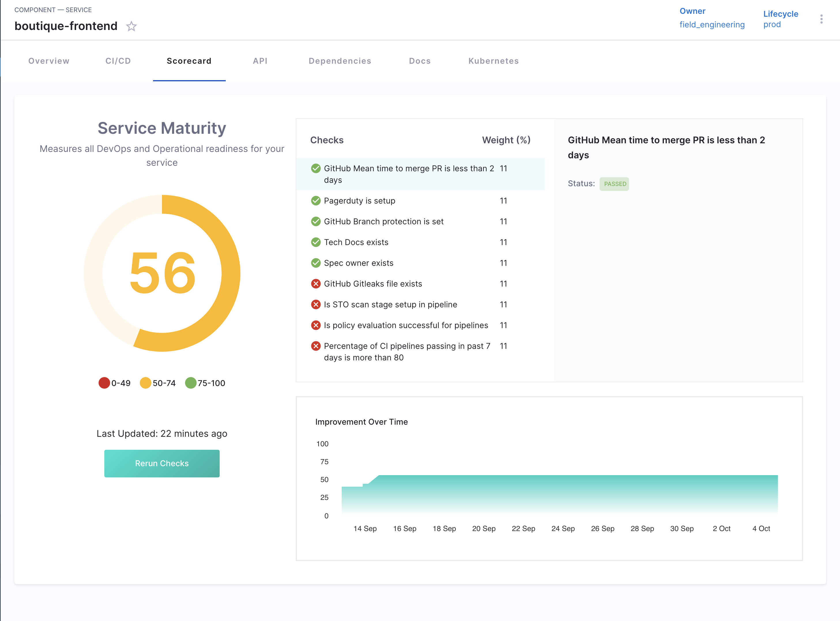Image resolution: width=840 pixels, height=621 pixels.
Task: Click red X icon beside GitHub Gitleaks file exists
Action: coord(316,284)
